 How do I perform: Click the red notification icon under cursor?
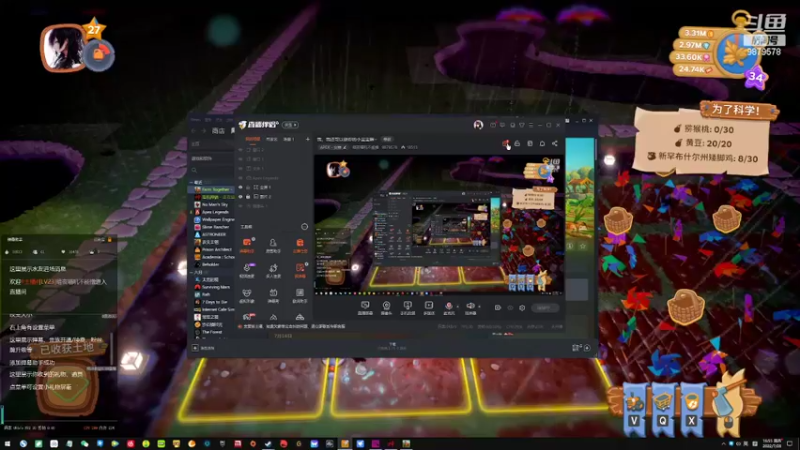505,143
